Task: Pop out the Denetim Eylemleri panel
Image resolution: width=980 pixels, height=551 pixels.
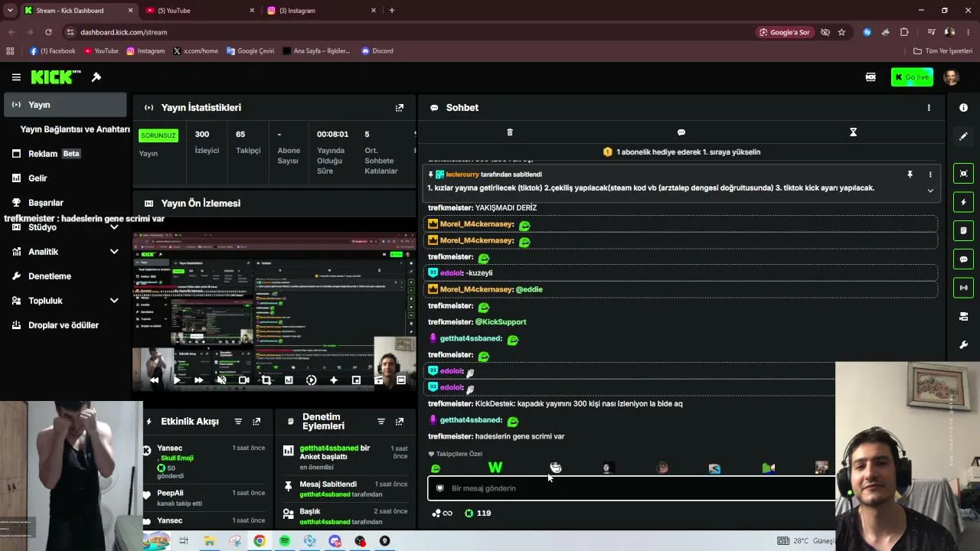Action: [399, 422]
